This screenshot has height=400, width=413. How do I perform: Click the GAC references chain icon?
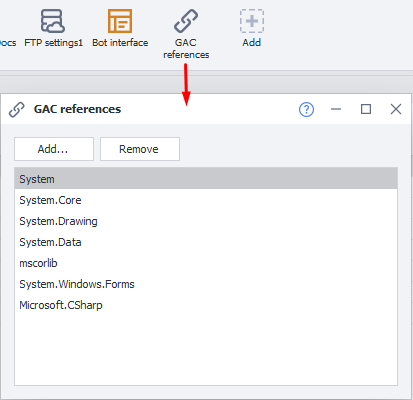click(186, 21)
